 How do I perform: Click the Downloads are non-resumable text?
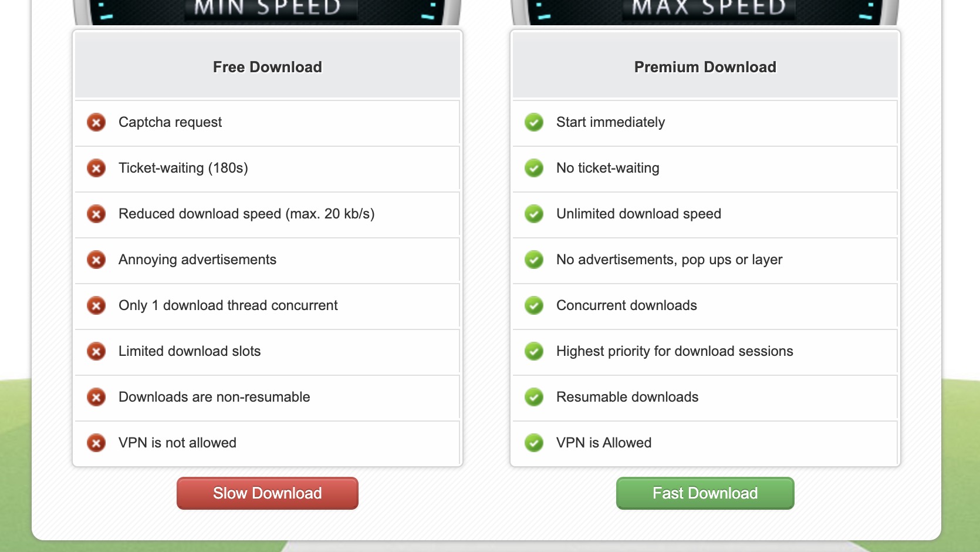click(x=214, y=397)
